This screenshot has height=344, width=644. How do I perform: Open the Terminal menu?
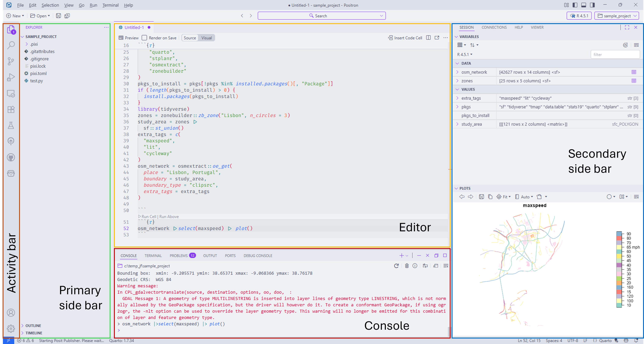click(111, 5)
